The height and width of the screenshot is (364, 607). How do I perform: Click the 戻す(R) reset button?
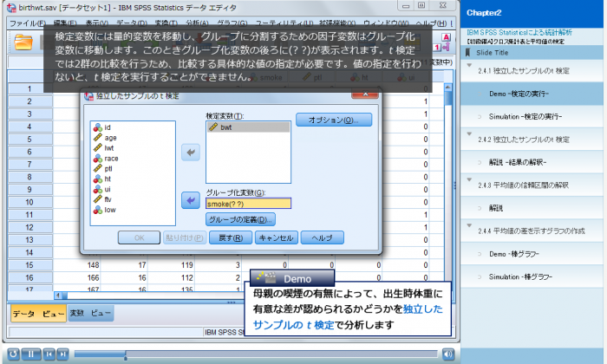231,237
